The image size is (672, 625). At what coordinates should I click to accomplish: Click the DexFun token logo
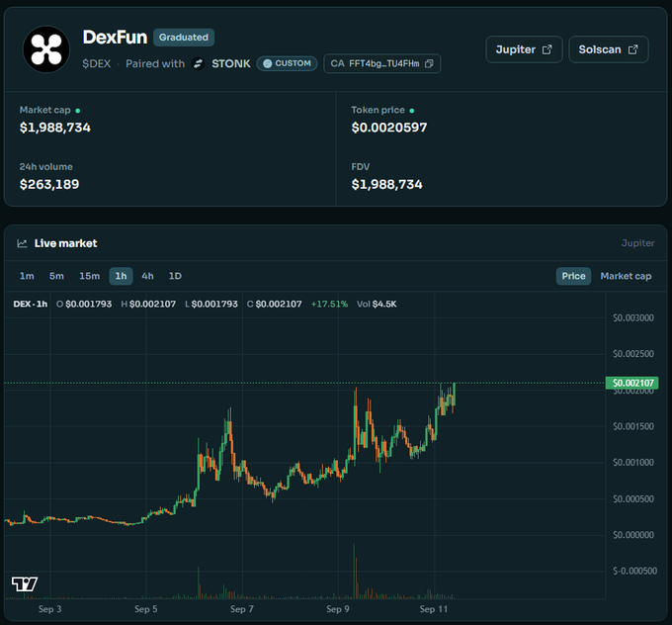click(x=46, y=49)
